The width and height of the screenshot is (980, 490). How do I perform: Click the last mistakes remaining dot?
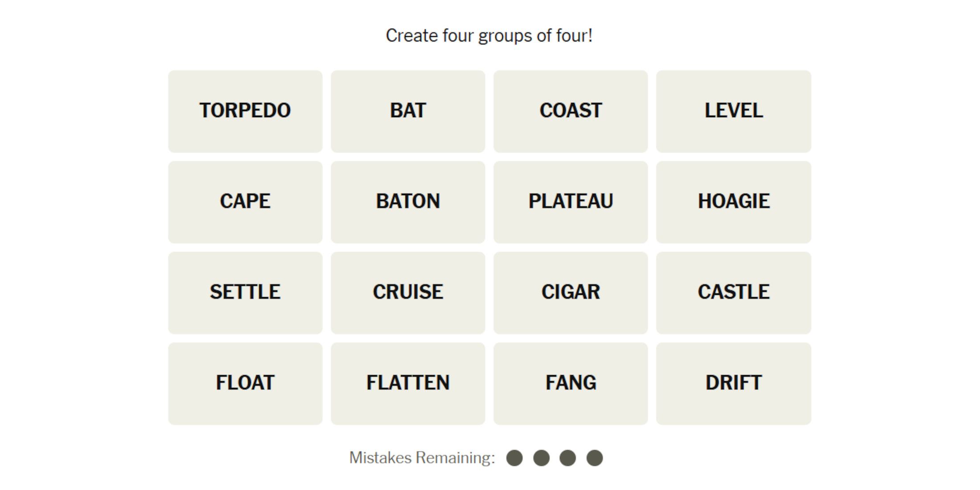[x=594, y=458]
